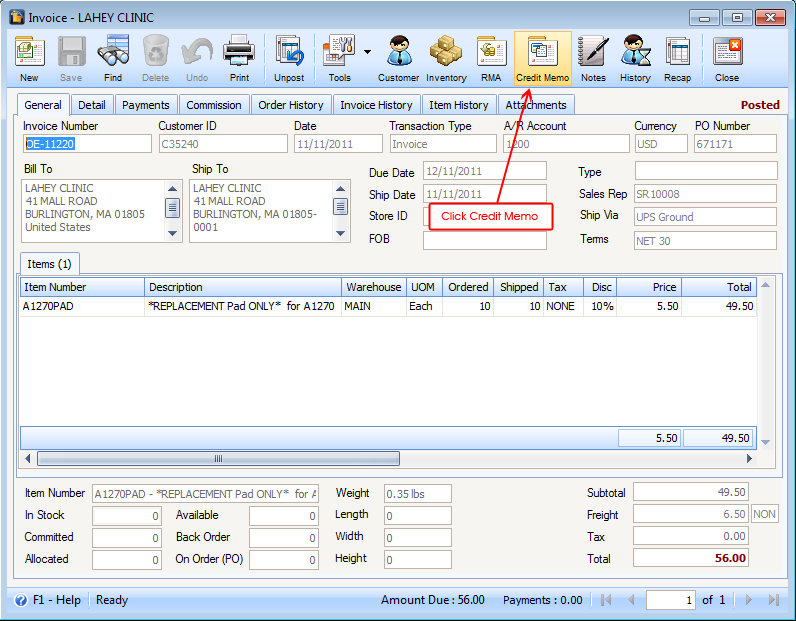This screenshot has width=796, height=621.
Task: Open the Invoice History tab
Action: (x=376, y=105)
